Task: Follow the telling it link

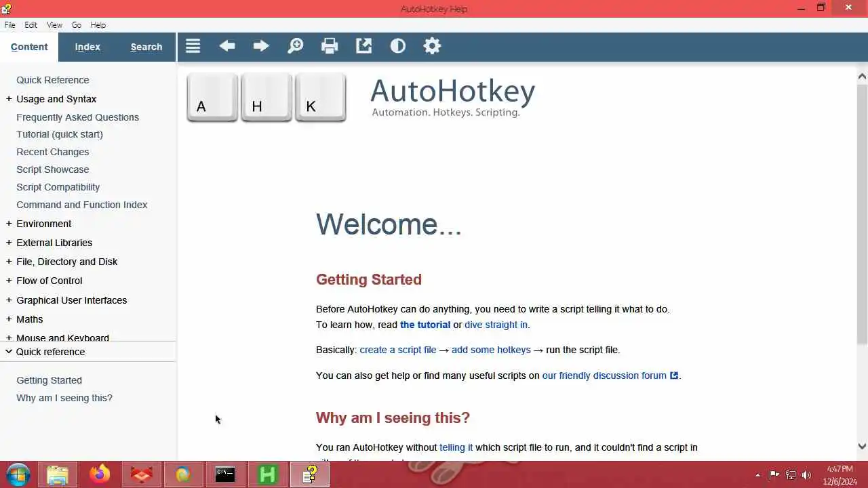Action: click(456, 447)
